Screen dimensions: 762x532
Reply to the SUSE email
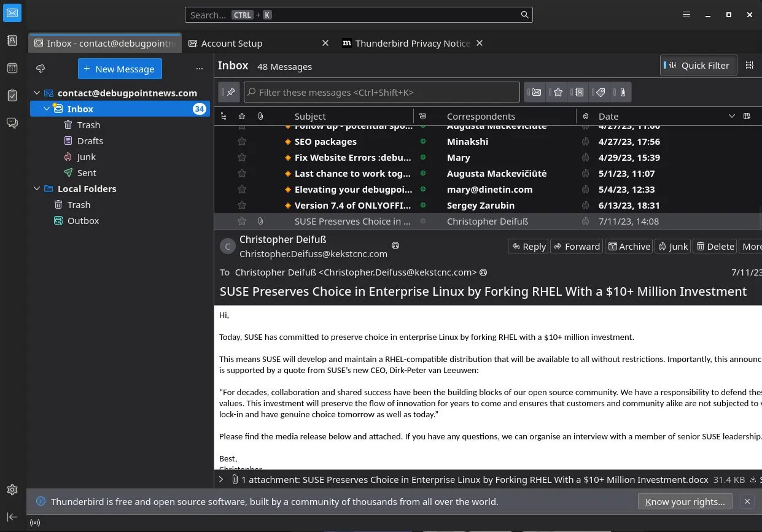pyautogui.click(x=528, y=246)
